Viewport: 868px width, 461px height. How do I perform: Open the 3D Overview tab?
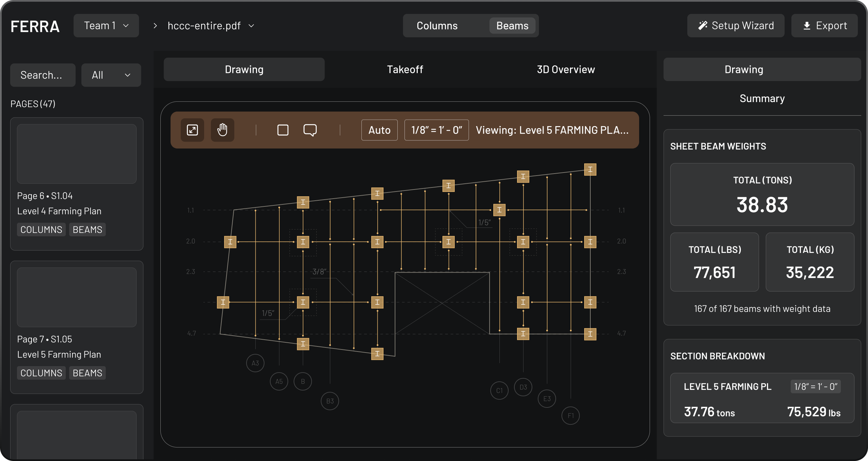[566, 69]
